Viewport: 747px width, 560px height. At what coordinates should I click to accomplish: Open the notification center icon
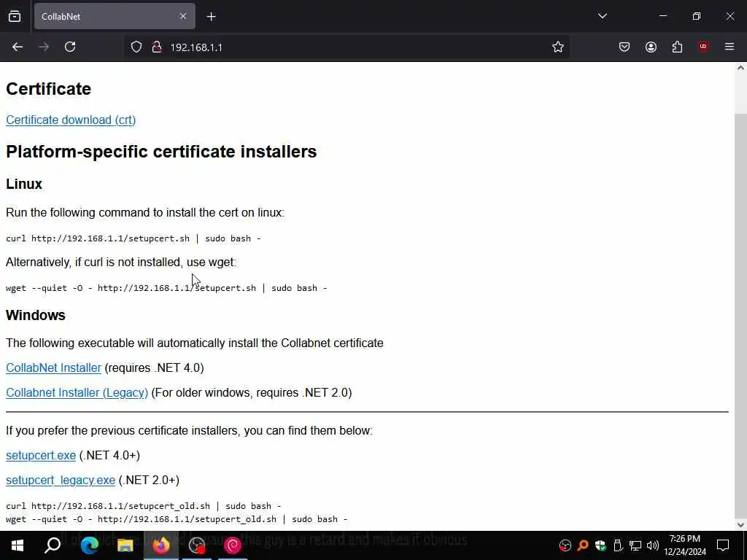click(x=723, y=545)
